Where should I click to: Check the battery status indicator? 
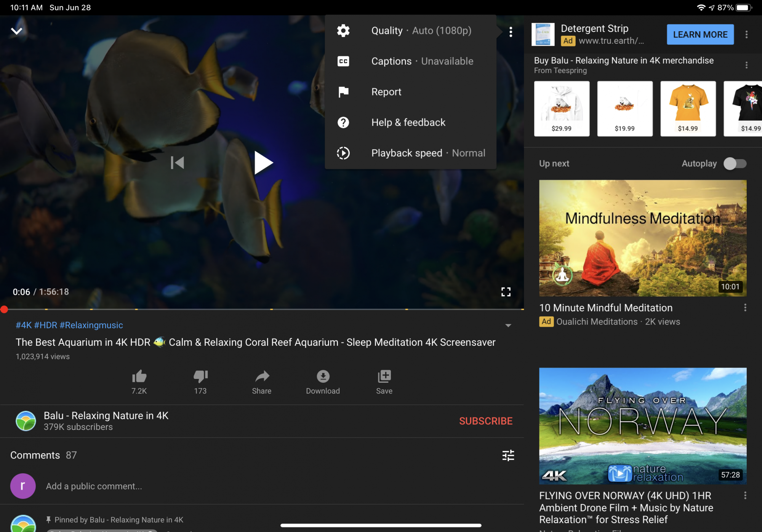click(743, 8)
